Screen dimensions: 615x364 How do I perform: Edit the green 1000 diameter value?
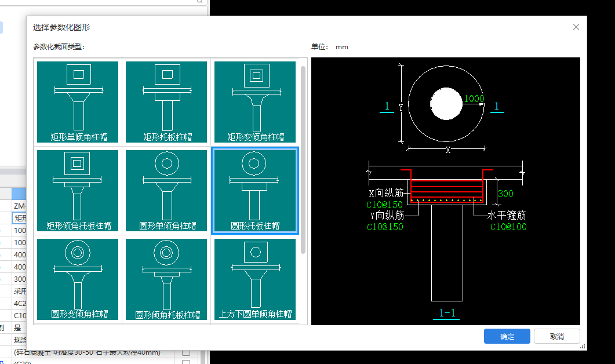point(474,99)
